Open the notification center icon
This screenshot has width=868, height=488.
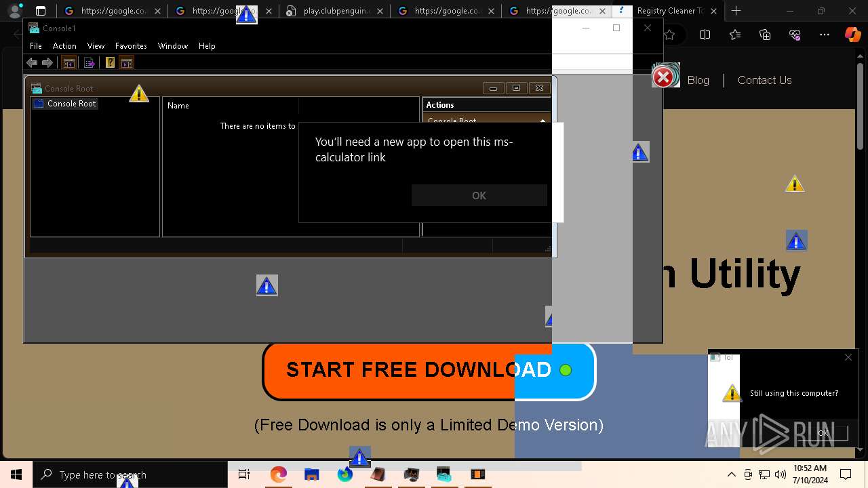846,474
